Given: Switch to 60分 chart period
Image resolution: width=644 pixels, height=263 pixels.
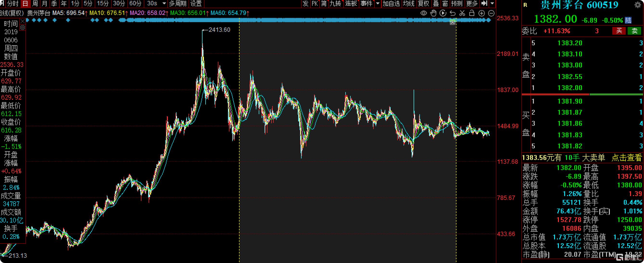Looking at the screenshot, I should [135, 4].
